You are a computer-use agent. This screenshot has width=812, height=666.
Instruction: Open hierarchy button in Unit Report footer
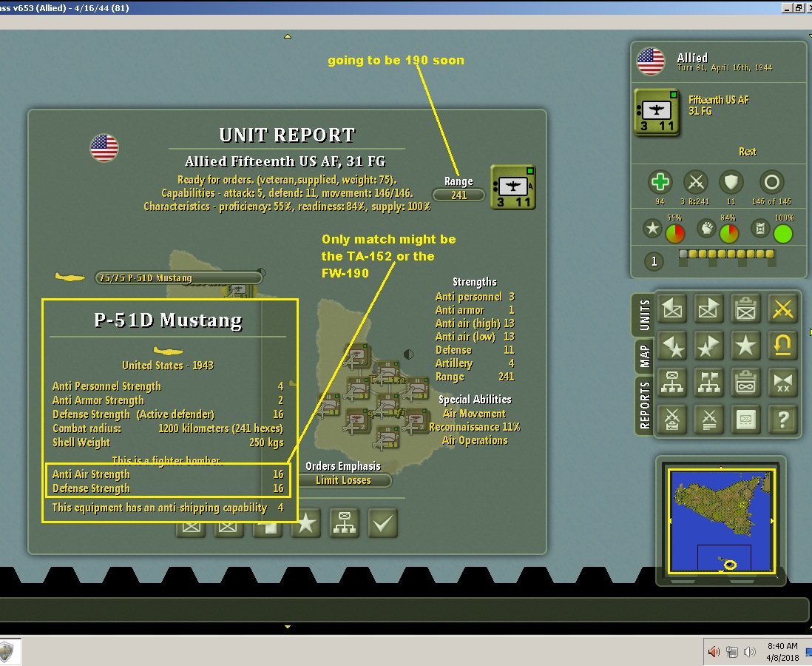tap(345, 523)
